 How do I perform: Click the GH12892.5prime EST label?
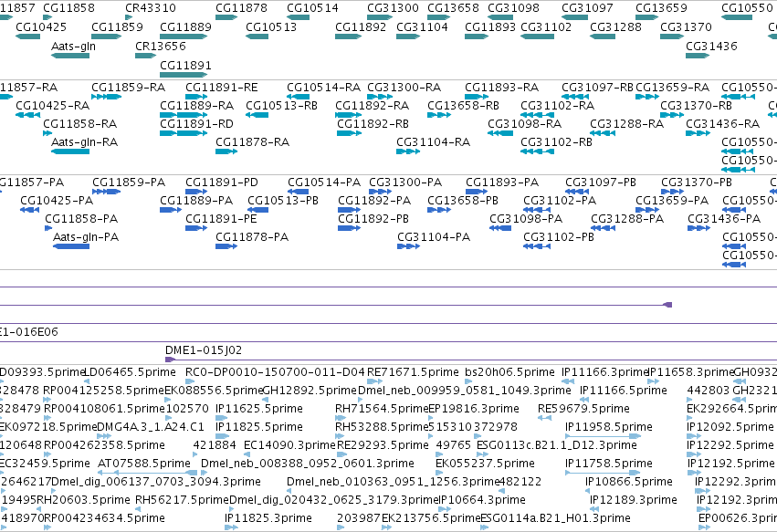(310, 391)
